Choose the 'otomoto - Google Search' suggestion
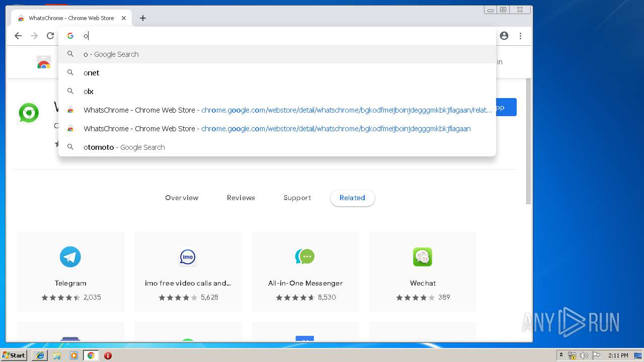644x362 pixels. tap(277, 147)
